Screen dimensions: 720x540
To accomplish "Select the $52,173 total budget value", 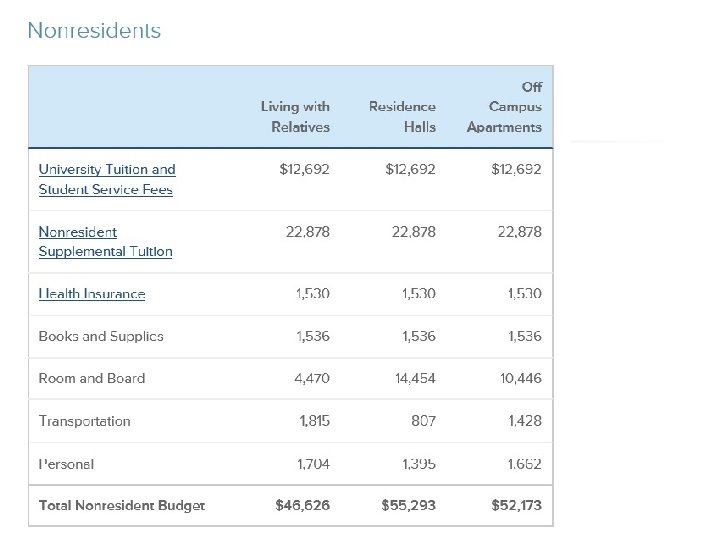I will [516, 505].
